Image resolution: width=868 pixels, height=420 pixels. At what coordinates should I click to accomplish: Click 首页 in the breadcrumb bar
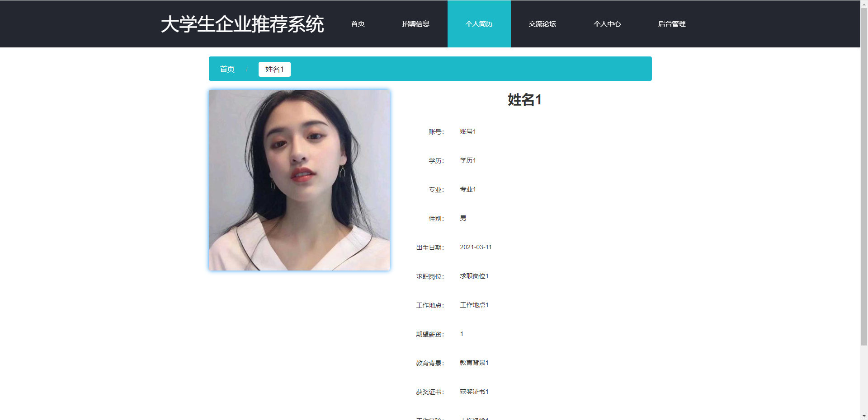(x=227, y=69)
